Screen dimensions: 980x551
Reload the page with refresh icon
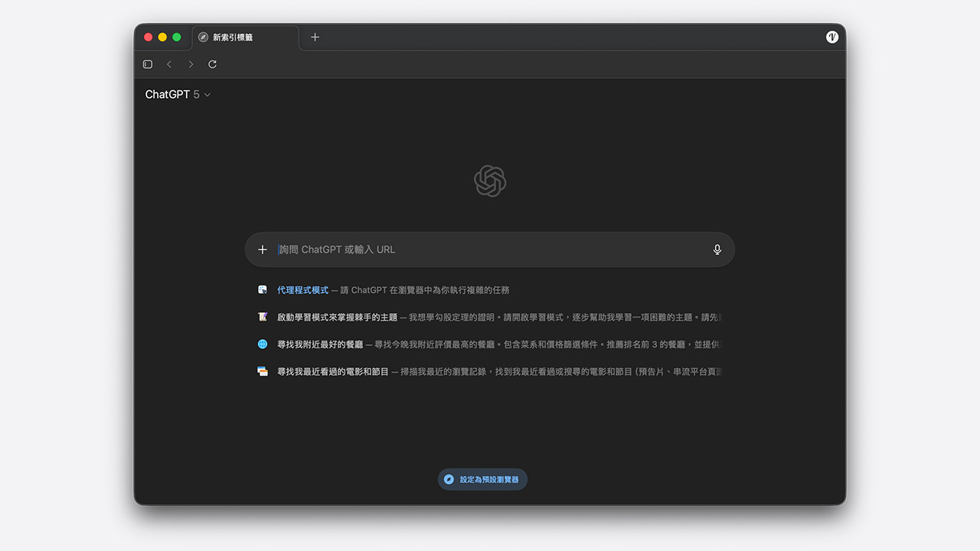pos(213,64)
